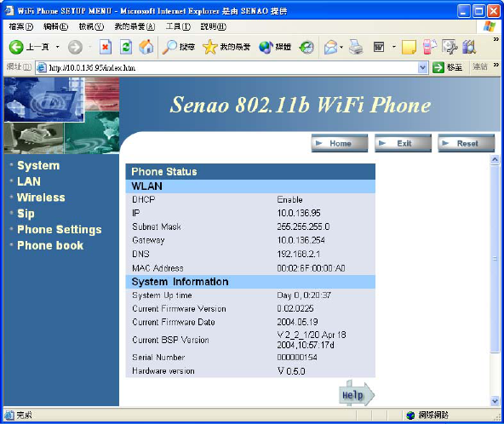Click Subnet Mask value 255.255.255.0
The height and width of the screenshot is (424, 504).
coord(303,226)
